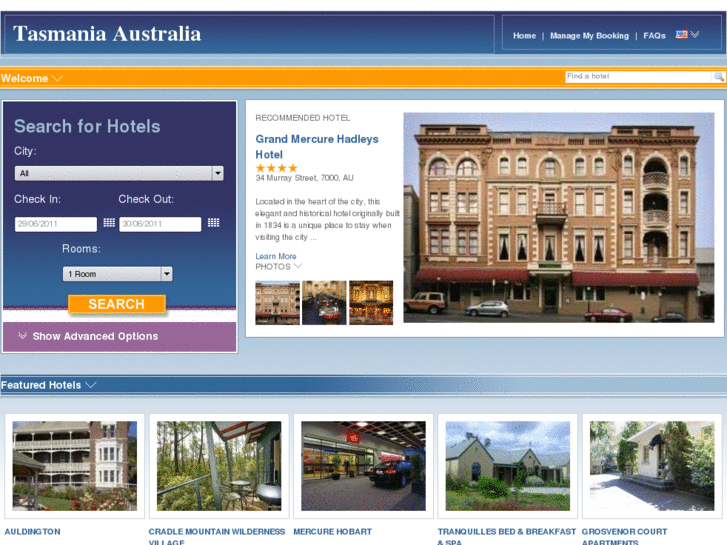Click the Mercure Hobart entrance picture

coord(363,466)
